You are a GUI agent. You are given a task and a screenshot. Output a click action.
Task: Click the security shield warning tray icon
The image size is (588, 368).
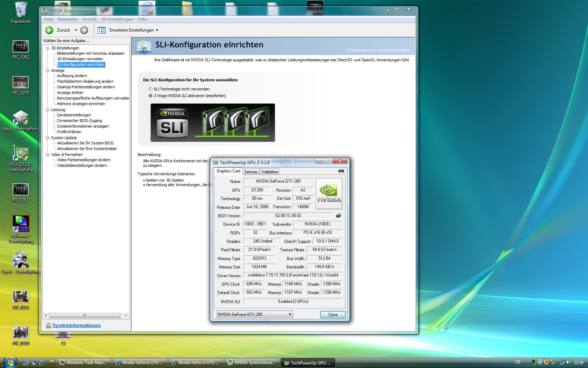point(546,362)
